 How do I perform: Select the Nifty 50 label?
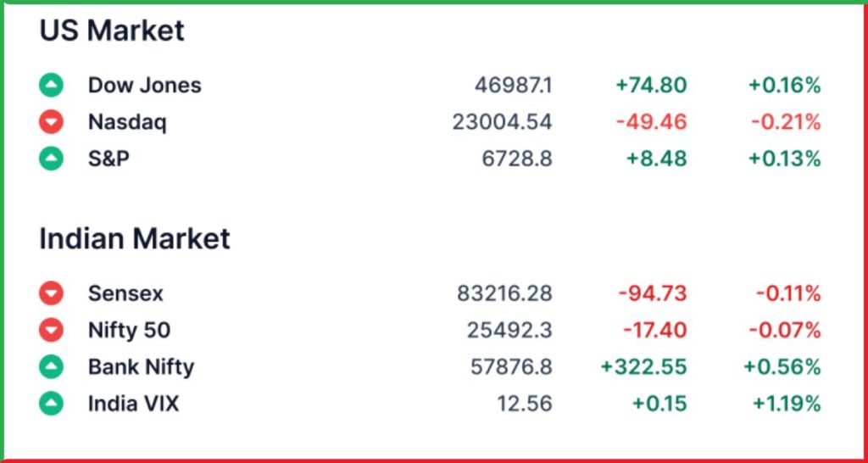coord(129,330)
